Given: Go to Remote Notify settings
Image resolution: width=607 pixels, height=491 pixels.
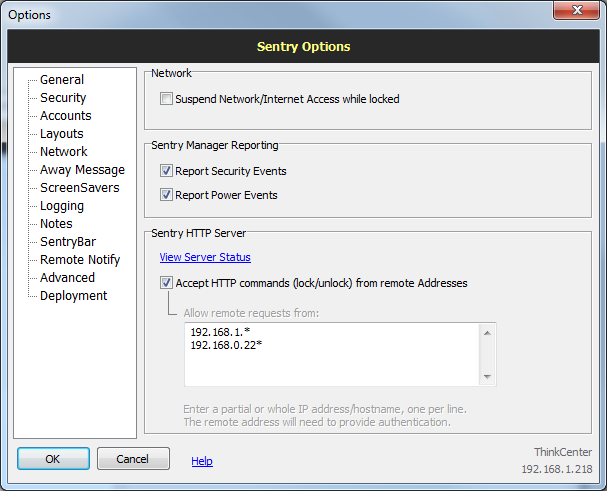Looking at the screenshot, I should coord(80,260).
